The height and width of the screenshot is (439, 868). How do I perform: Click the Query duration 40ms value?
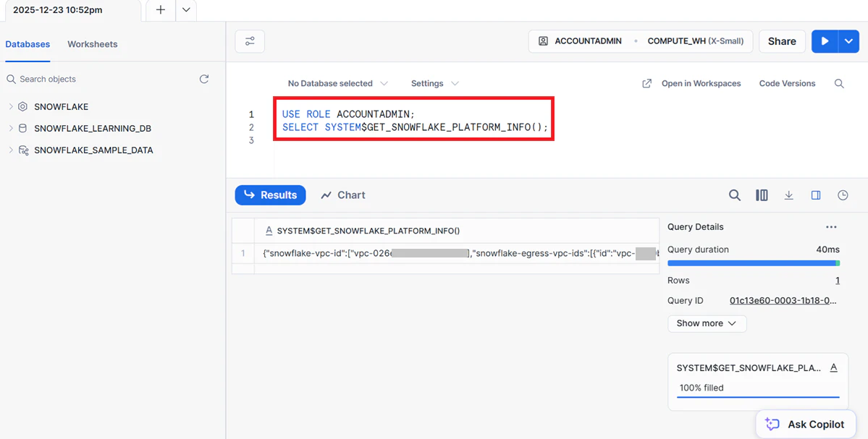tap(828, 250)
